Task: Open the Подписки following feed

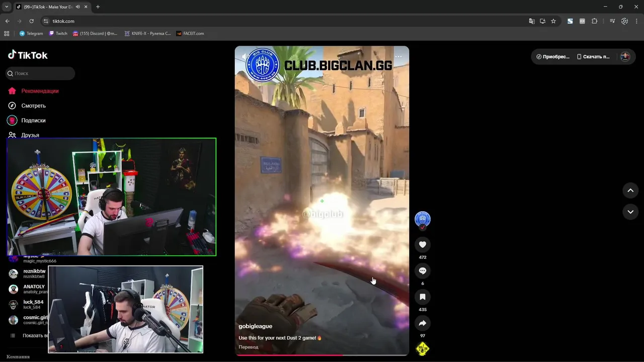Action: (x=27, y=121)
